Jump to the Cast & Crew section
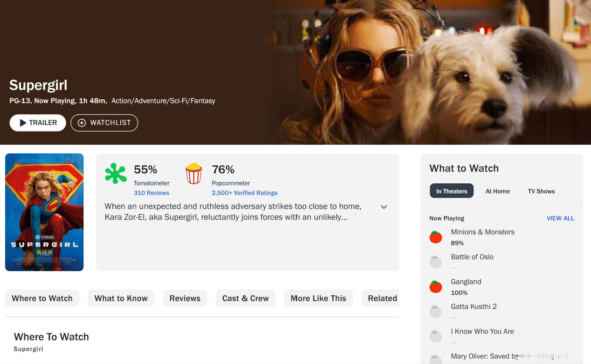The width and height of the screenshot is (591, 364). click(245, 298)
